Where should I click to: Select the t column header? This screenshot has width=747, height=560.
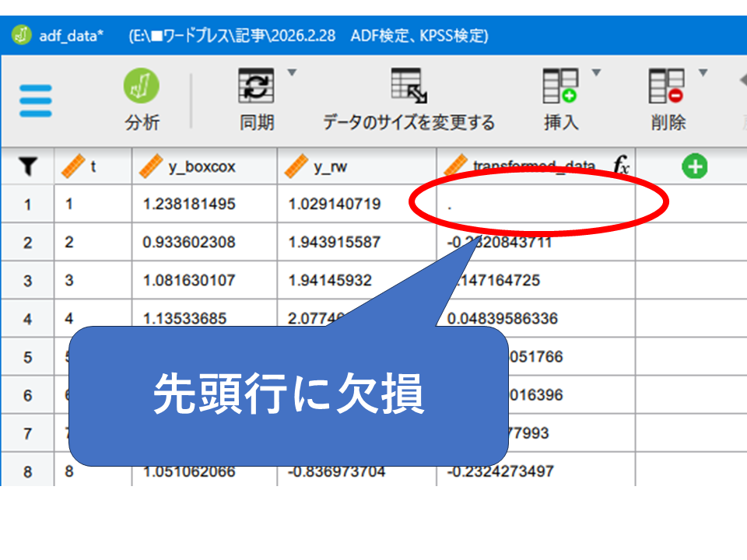[x=93, y=166]
